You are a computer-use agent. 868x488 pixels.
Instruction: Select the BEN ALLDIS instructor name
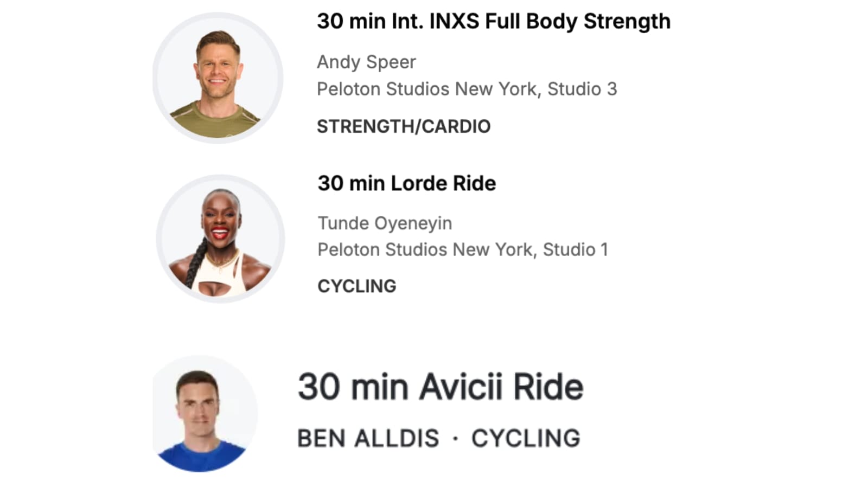(368, 438)
